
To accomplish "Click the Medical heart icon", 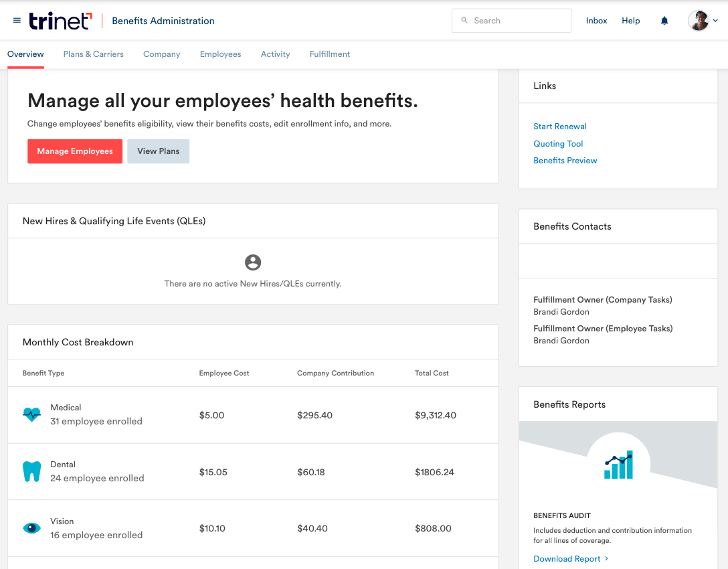I will (x=31, y=414).
